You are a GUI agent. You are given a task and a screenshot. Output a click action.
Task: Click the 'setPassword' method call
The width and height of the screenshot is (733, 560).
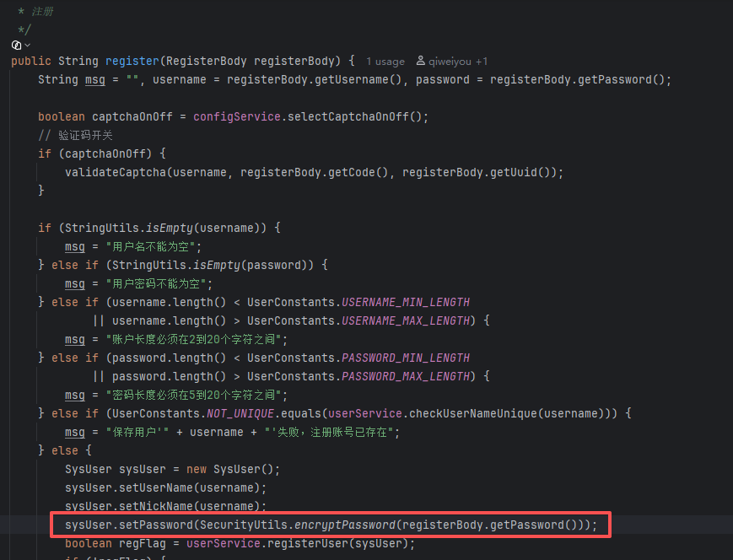156,525
